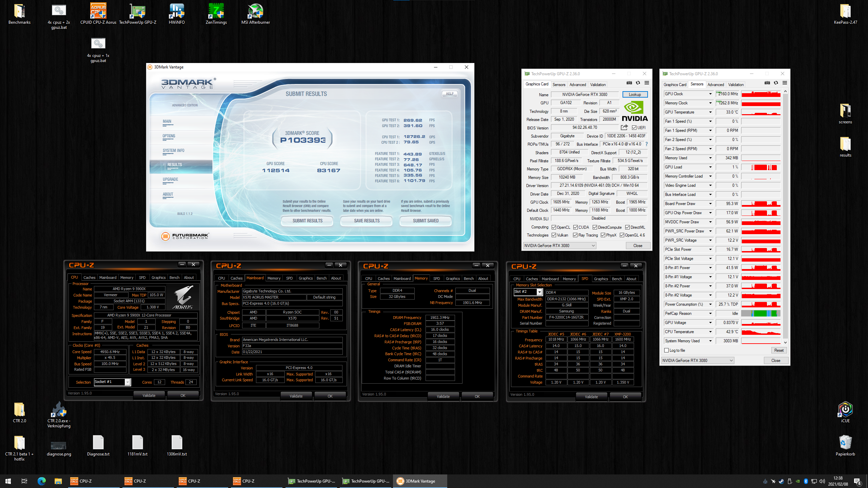Switch to Validation tab in GPU-Z Sensors window

tap(736, 85)
